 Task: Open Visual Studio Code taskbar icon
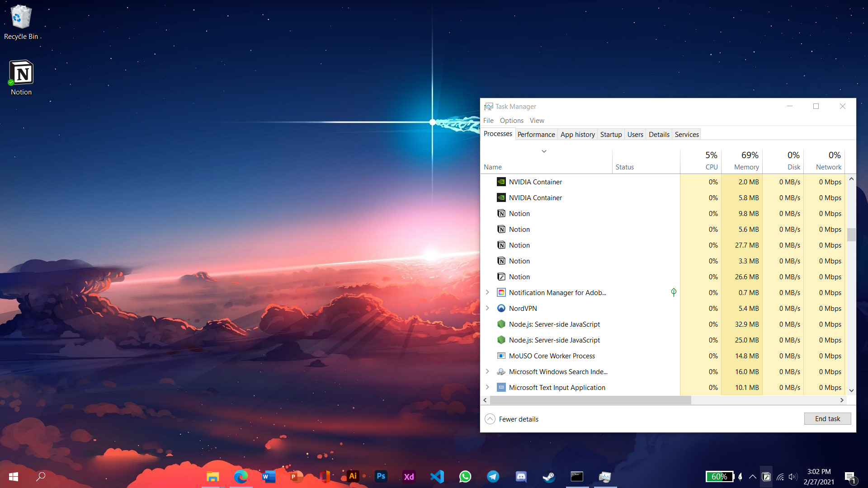pos(437,476)
